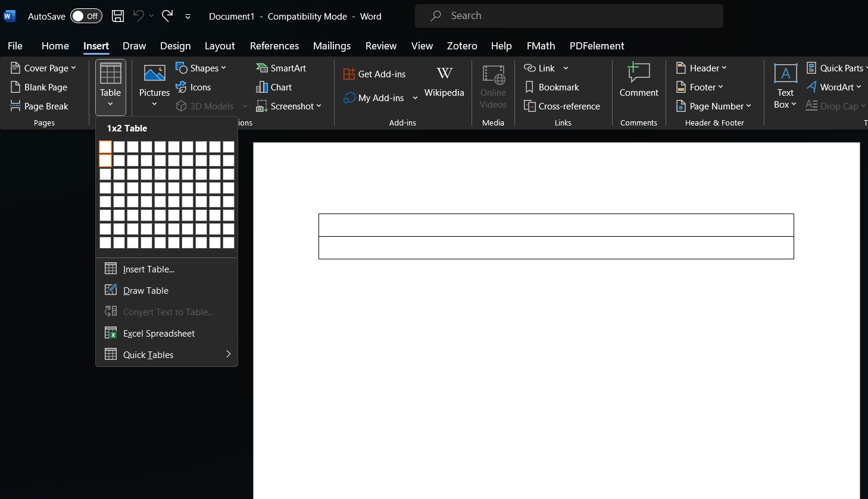The width and height of the screenshot is (868, 499).
Task: Insert a Chart from the ribbon
Action: 274,87
